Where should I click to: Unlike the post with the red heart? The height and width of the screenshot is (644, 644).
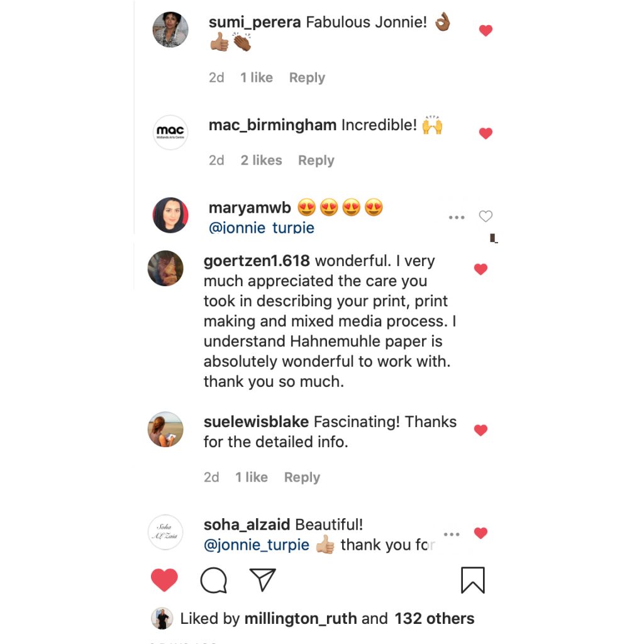pos(164,580)
